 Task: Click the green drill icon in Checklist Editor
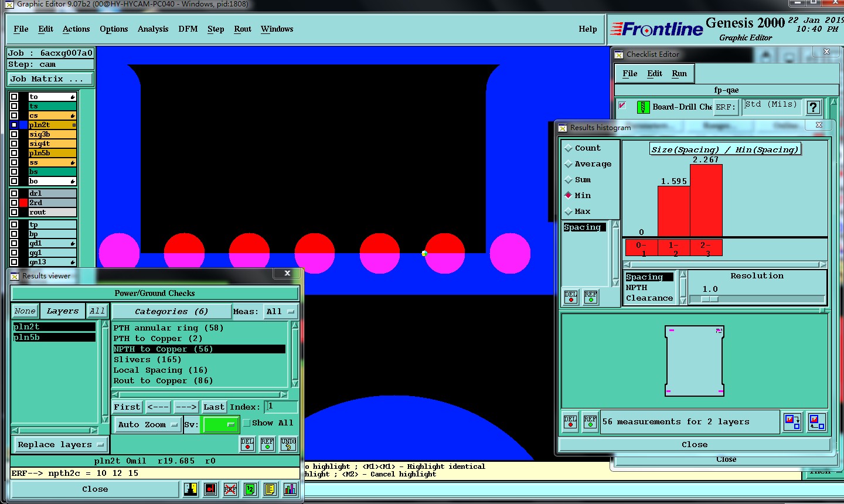[x=644, y=107]
